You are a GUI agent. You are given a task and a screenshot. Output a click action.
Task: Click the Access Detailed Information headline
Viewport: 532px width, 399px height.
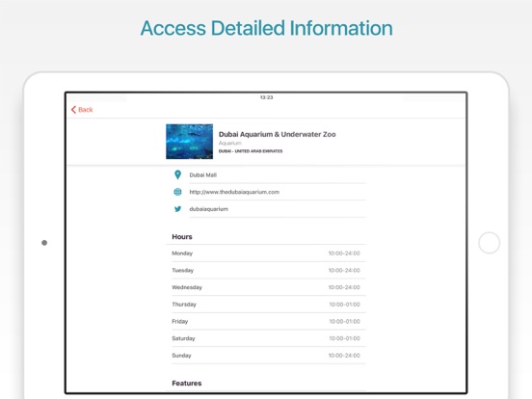click(x=266, y=28)
